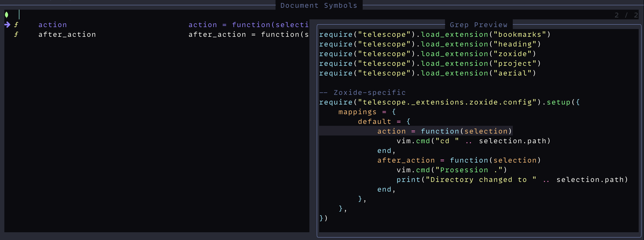
Task: Click the 'mappings = {' line
Action: (x=367, y=112)
